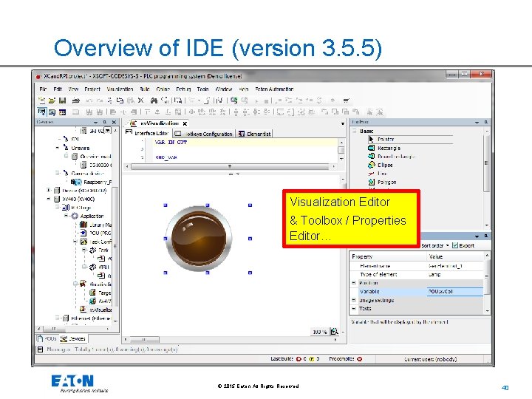Select the Line tool in Toolbox
The height and width of the screenshot is (399, 532).
pos(378,174)
